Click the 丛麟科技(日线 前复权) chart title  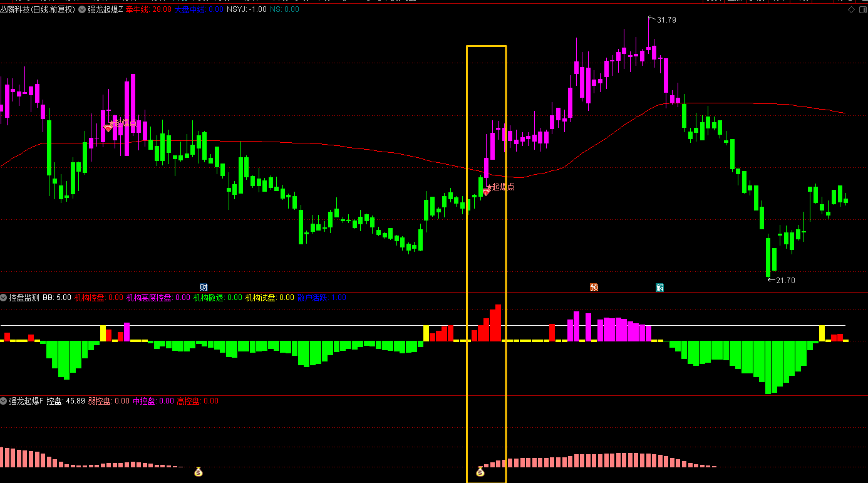(x=38, y=10)
